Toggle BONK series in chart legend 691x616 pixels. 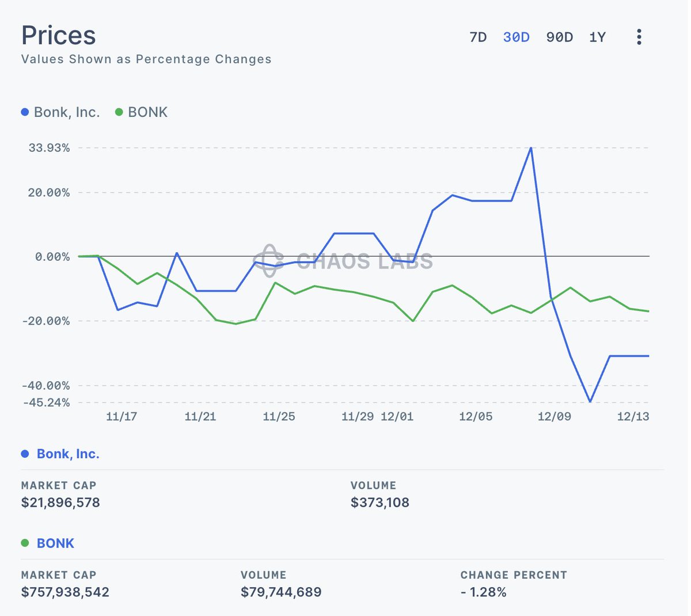(x=147, y=112)
